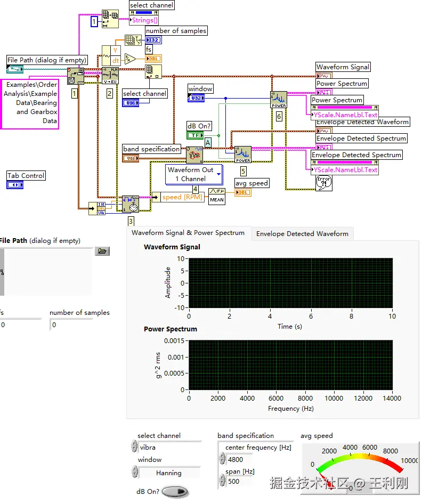Click the number of samples value field

click(x=71, y=324)
